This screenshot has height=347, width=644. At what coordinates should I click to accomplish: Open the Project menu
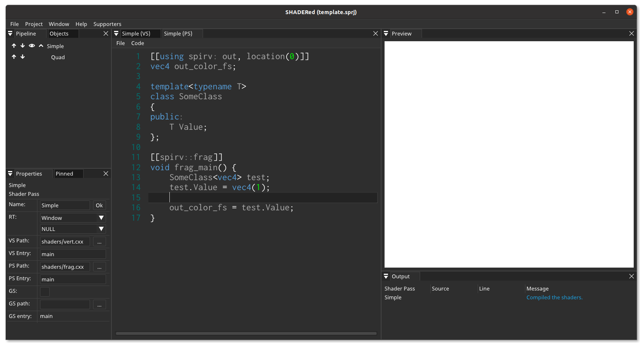click(x=34, y=24)
